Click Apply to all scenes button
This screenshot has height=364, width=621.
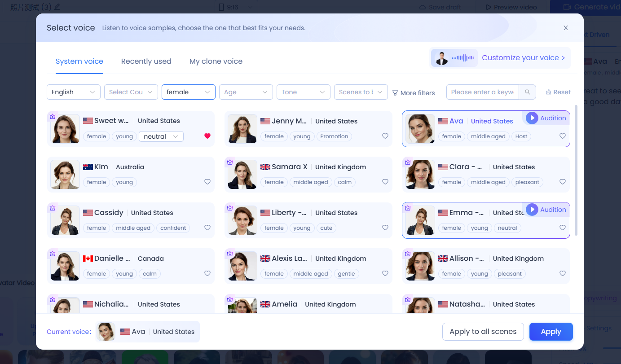(483, 332)
